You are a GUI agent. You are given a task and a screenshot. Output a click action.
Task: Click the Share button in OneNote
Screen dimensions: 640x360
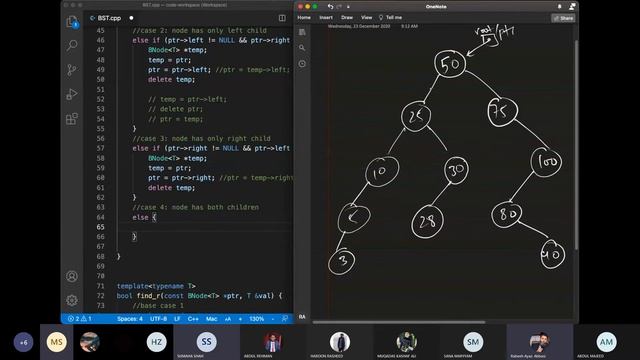click(x=564, y=18)
